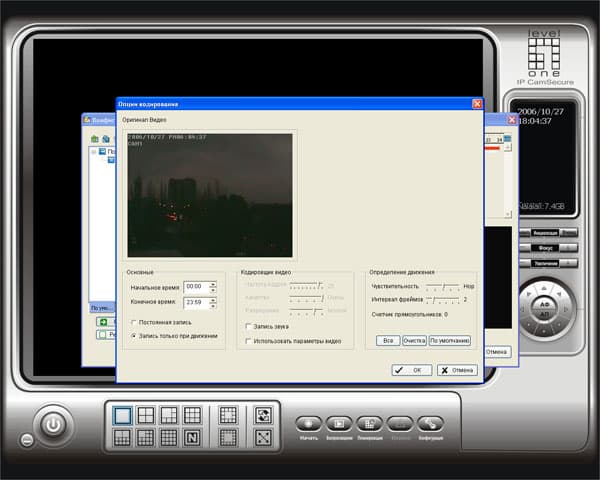
Task: Choose the N custom layout icon
Action: [192, 438]
